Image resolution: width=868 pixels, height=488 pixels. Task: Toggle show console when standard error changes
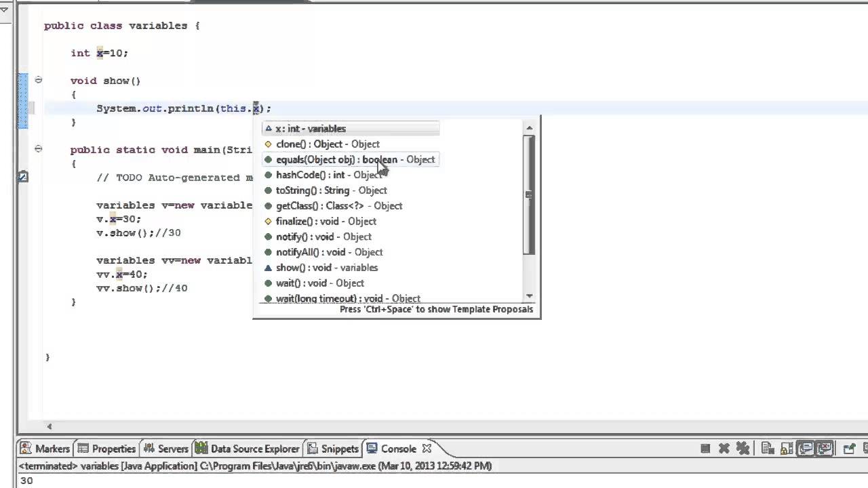824,449
